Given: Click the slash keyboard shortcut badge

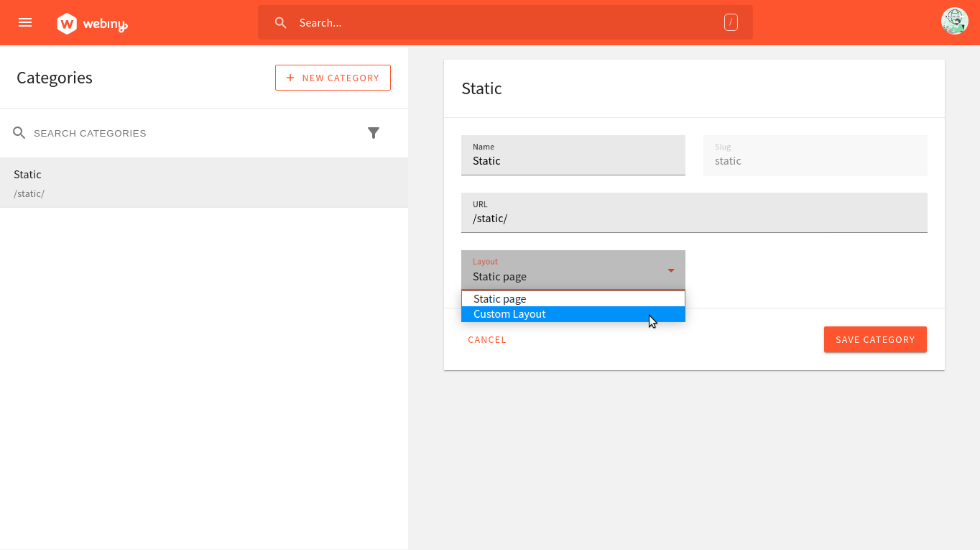Looking at the screenshot, I should (x=731, y=22).
